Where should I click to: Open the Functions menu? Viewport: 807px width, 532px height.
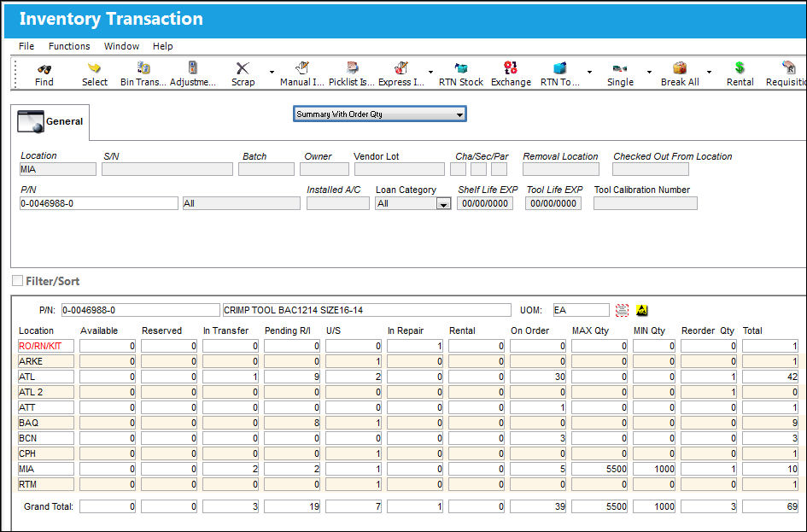point(69,46)
